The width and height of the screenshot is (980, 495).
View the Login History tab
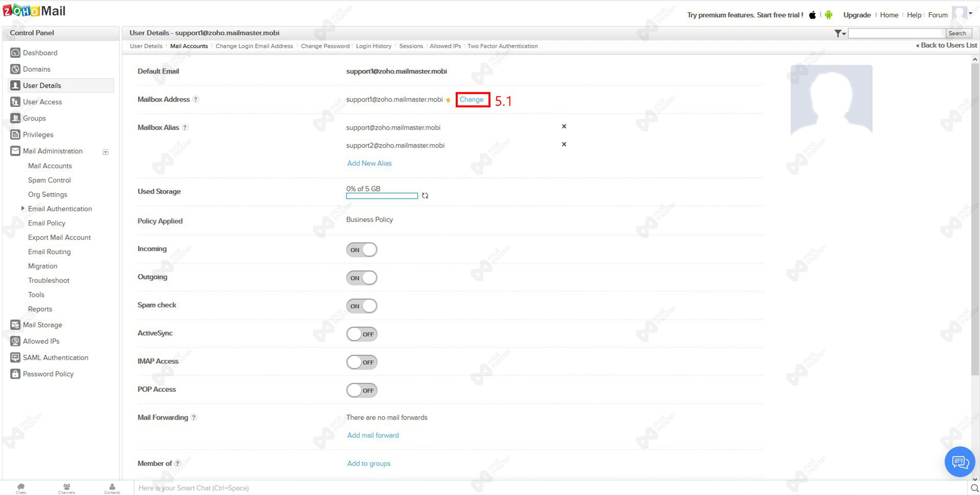point(374,46)
